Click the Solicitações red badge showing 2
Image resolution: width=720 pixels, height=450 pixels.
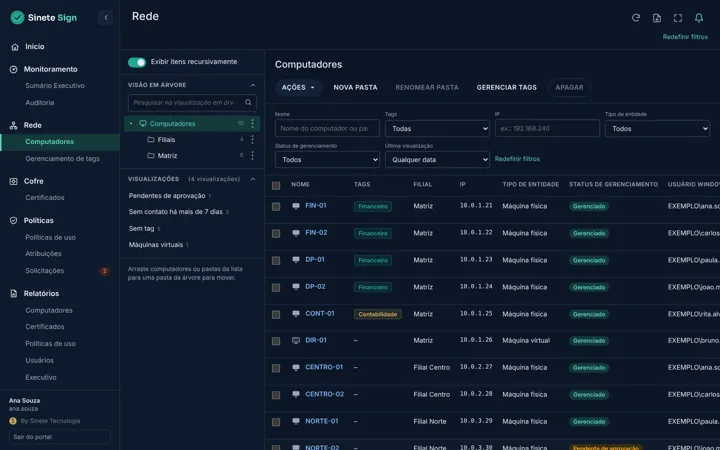click(x=105, y=271)
